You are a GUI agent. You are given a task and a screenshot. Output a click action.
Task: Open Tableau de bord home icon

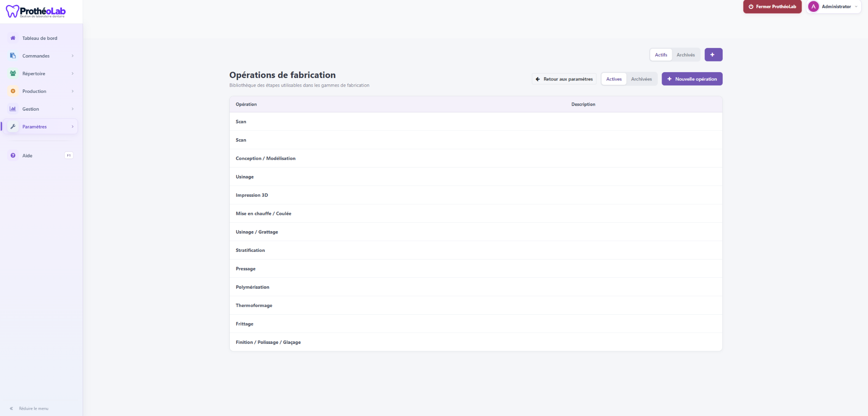[13, 38]
